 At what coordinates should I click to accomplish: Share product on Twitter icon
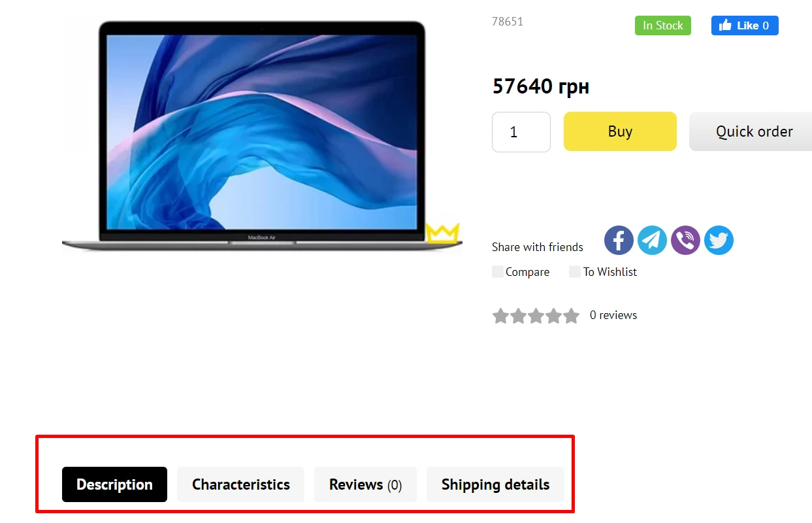[x=719, y=241]
